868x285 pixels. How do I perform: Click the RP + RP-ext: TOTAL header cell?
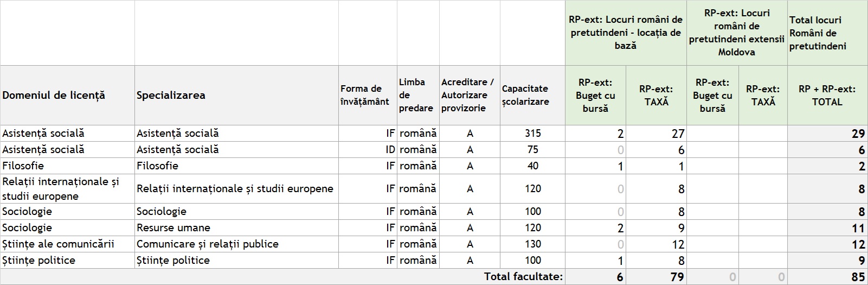tap(827, 95)
